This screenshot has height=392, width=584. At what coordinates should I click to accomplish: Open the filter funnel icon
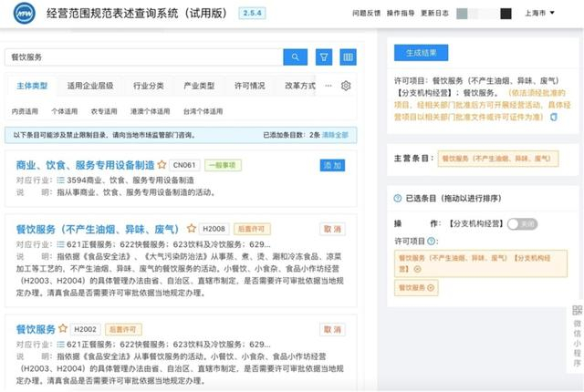(x=324, y=57)
